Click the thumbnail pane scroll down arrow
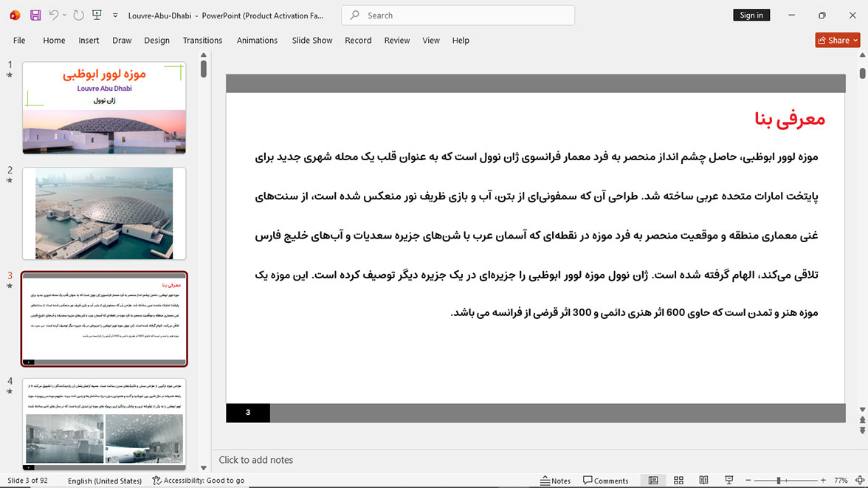Viewport: 868px width, 488px height. [x=204, y=468]
